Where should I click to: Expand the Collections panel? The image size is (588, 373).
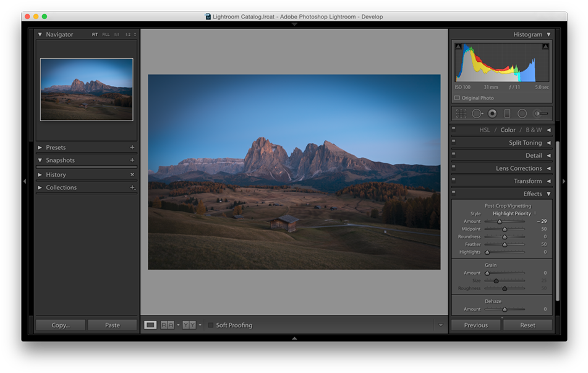pos(40,187)
